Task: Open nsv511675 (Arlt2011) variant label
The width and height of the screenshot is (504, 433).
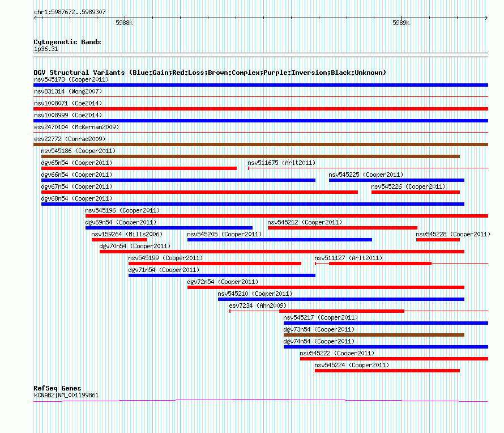Action: point(281,163)
